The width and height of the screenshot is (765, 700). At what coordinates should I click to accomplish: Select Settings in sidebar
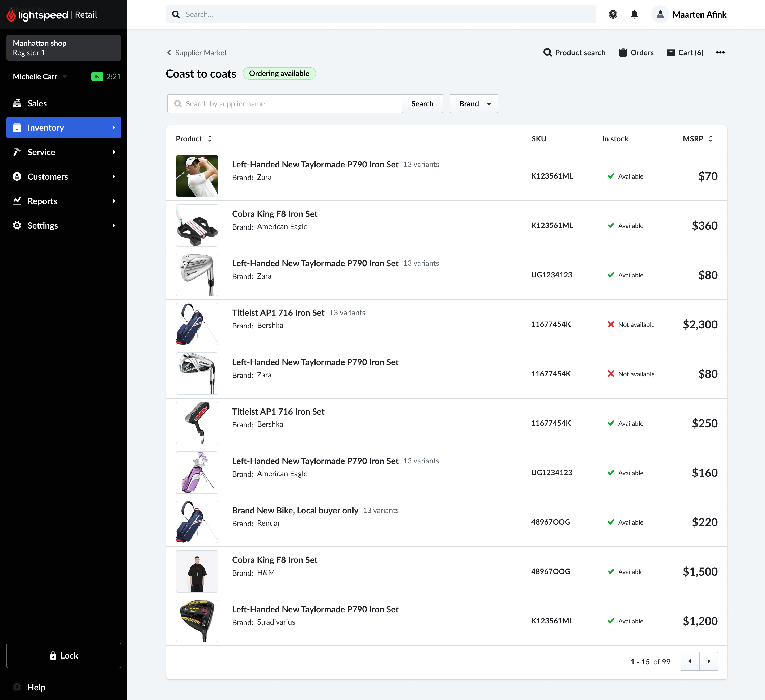click(x=64, y=225)
